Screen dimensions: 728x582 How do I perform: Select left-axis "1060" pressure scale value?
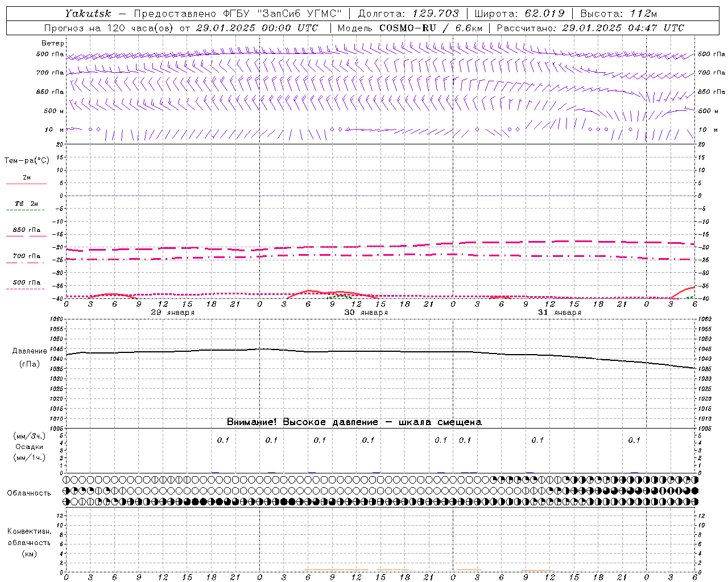56,319
